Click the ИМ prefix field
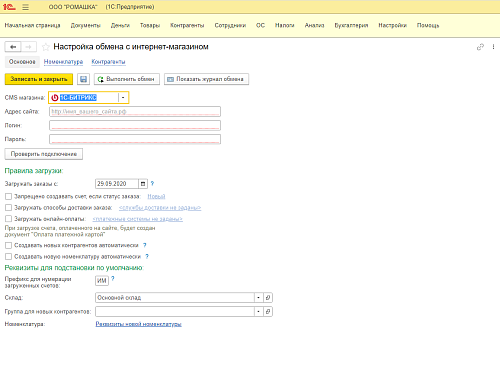500x368 pixels. click(102, 281)
